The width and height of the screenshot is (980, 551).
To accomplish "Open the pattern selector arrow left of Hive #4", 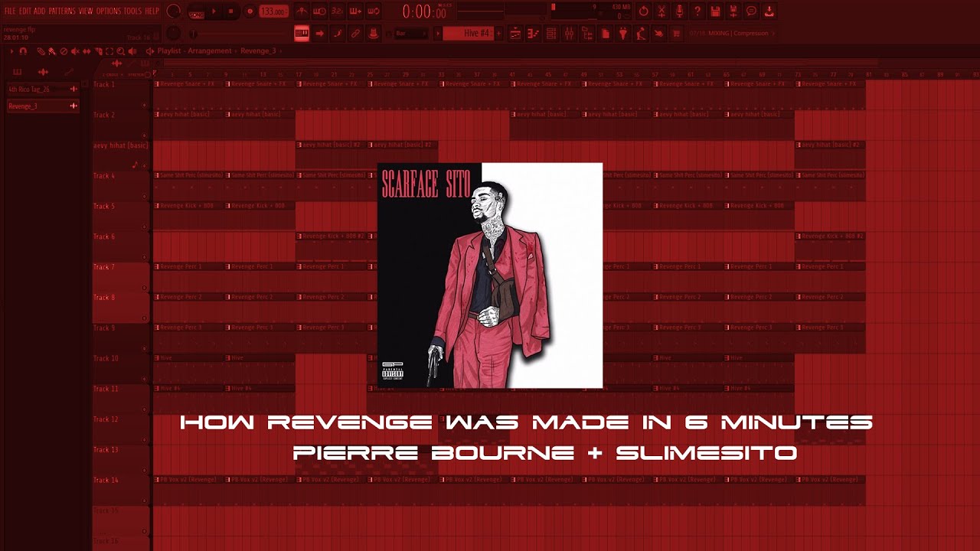I will [437, 34].
